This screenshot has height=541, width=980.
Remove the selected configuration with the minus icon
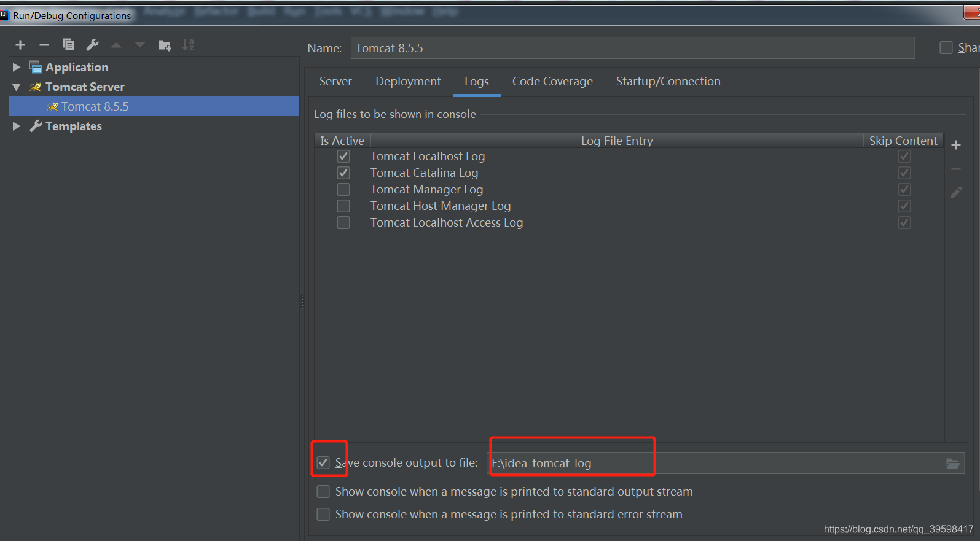pos(44,45)
